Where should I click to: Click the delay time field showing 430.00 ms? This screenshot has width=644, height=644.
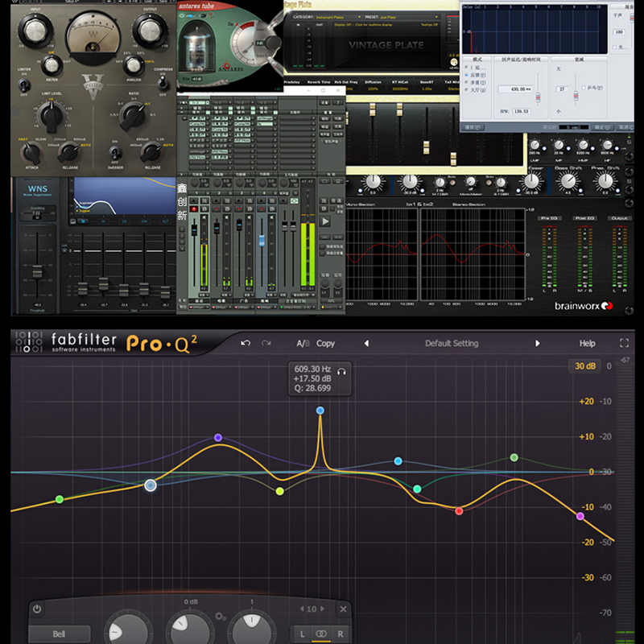click(515, 89)
